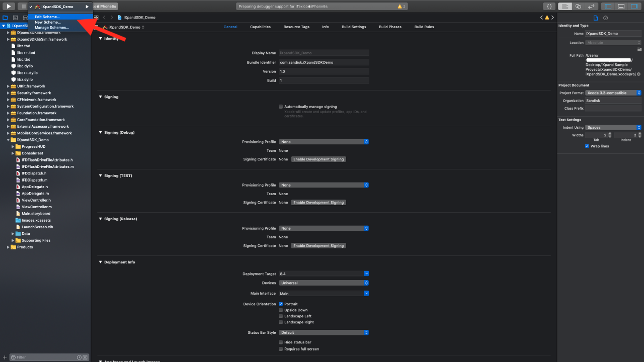Enable Upside Down orientation
This screenshot has width=644, height=362.
click(281, 310)
